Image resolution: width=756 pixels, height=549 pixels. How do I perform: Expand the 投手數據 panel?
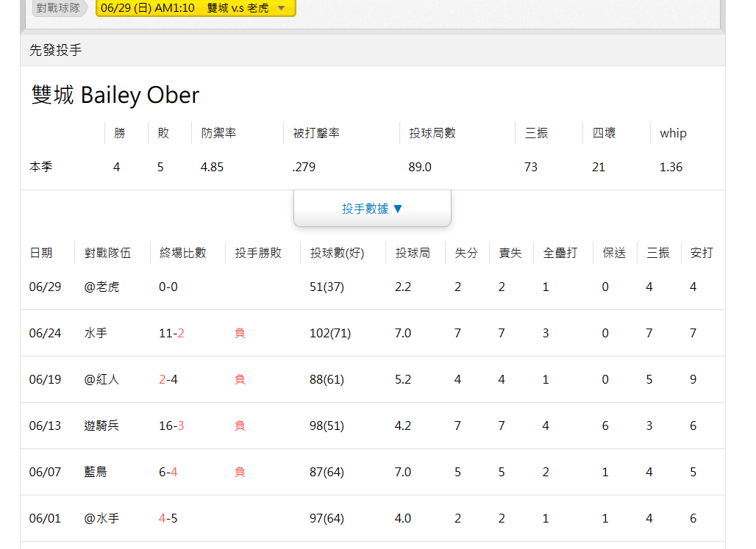coord(372,209)
